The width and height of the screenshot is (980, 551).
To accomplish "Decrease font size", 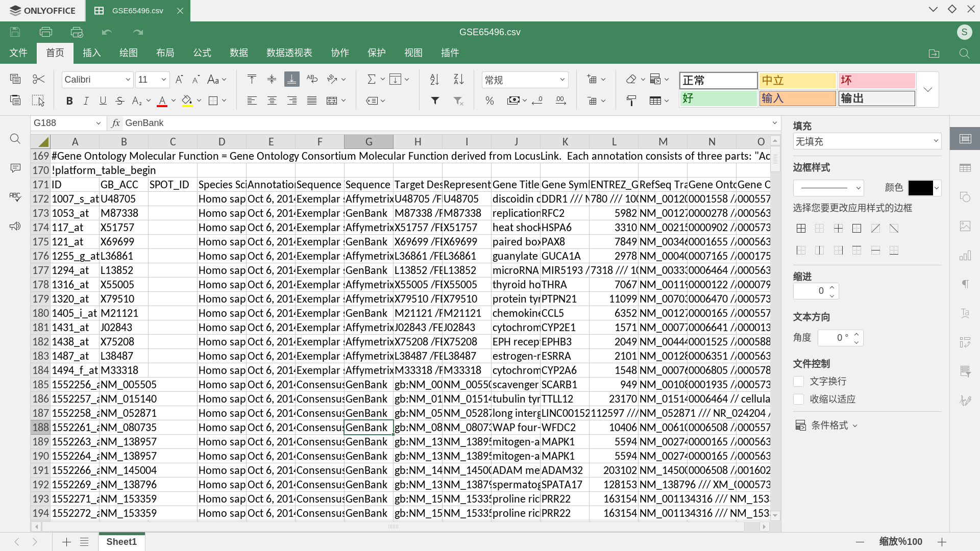I will [196, 80].
